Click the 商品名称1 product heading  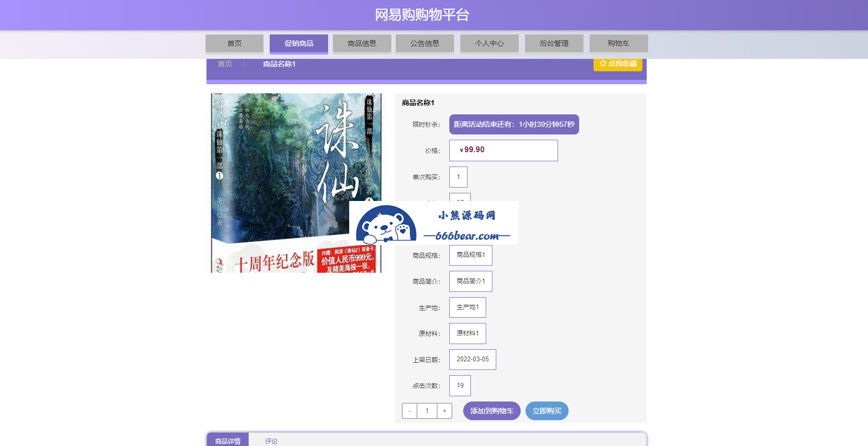[x=418, y=103]
